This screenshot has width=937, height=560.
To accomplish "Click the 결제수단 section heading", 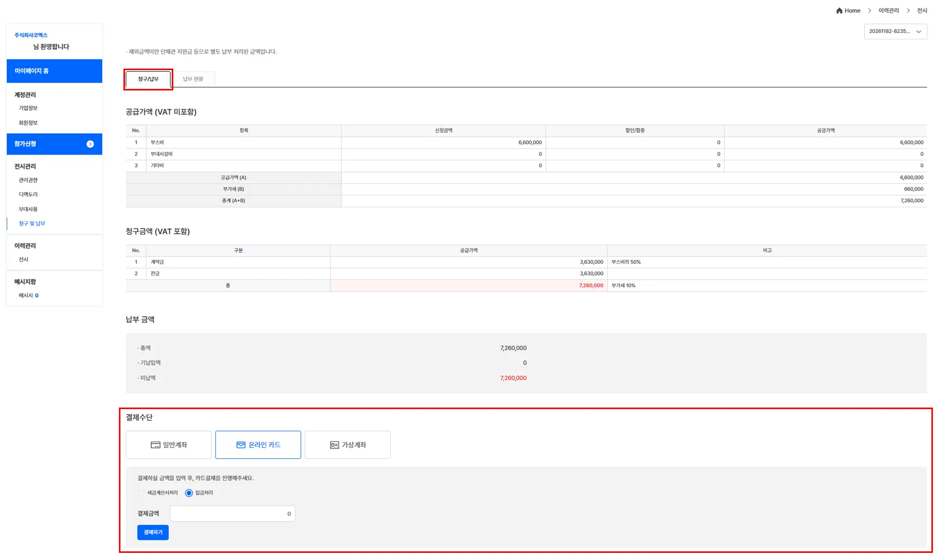I will point(139,417).
